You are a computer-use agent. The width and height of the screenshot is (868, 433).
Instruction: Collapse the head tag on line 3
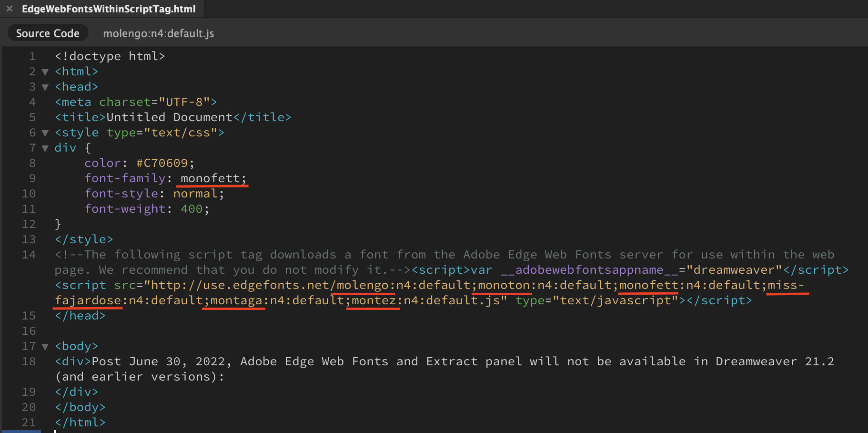point(45,87)
